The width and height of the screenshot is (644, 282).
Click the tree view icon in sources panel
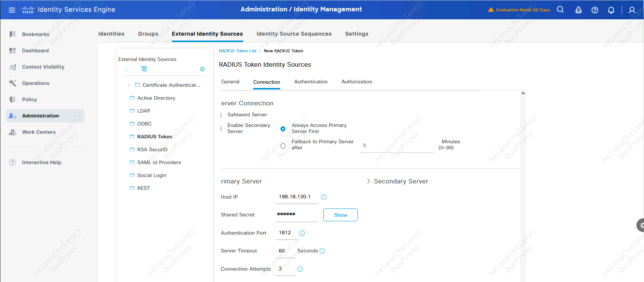coord(144,69)
